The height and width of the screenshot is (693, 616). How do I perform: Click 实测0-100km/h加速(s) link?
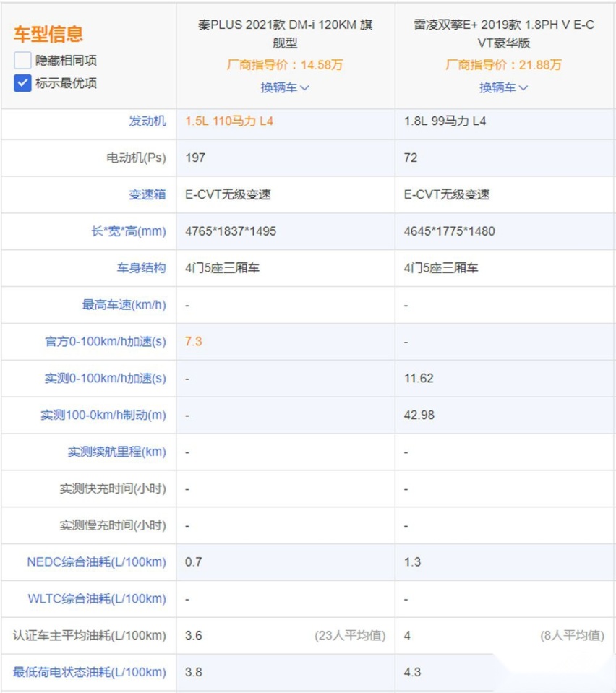point(106,379)
